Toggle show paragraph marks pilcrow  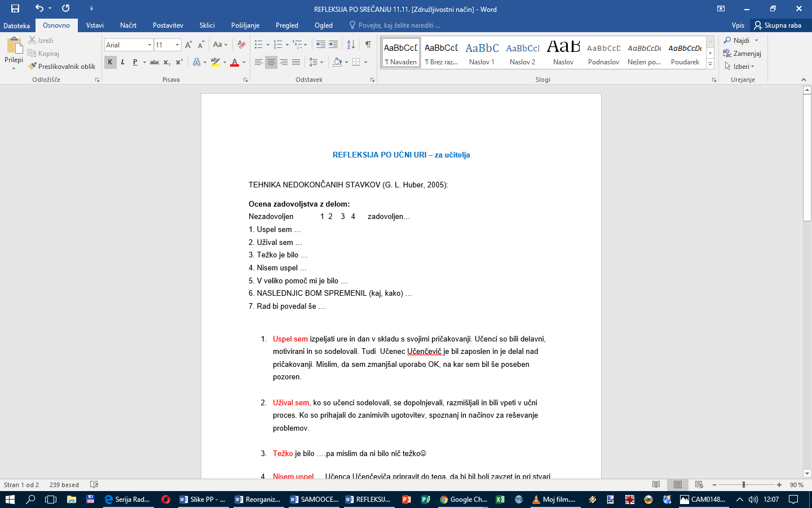pos(368,45)
